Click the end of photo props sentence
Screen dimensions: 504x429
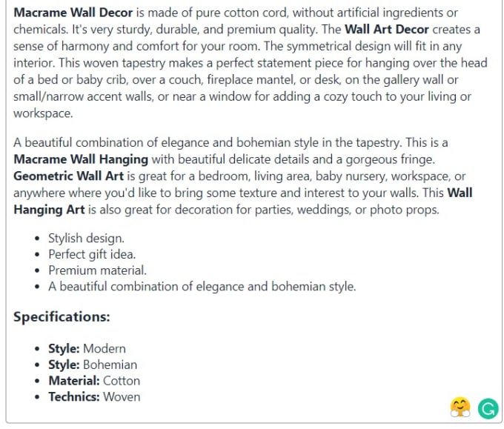tap(439, 210)
